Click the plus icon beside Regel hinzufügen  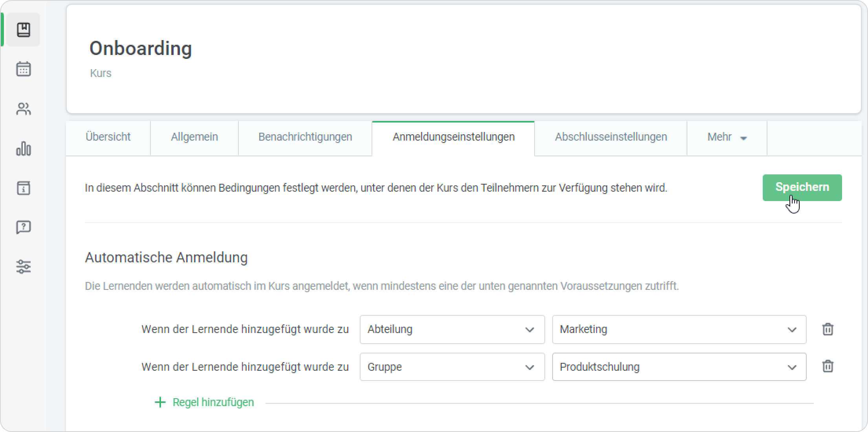[160, 402]
